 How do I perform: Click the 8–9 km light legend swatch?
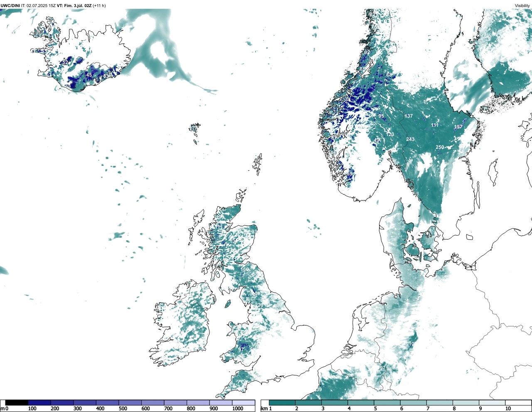(x=465, y=402)
